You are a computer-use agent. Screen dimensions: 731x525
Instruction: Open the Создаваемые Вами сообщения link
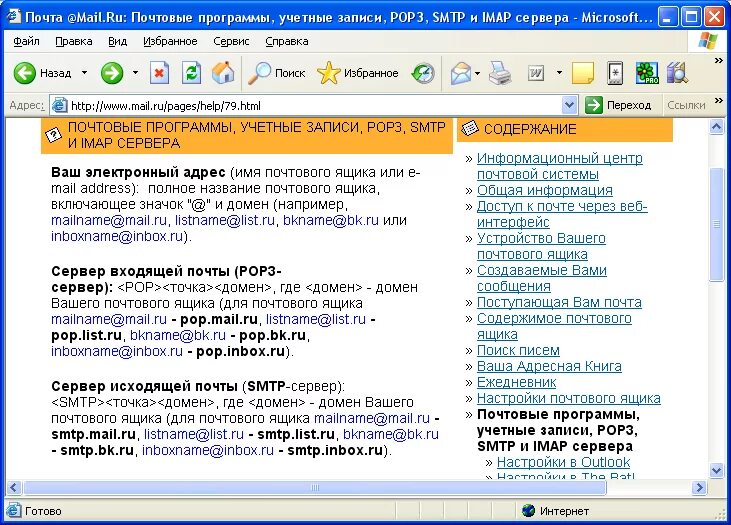click(542, 278)
